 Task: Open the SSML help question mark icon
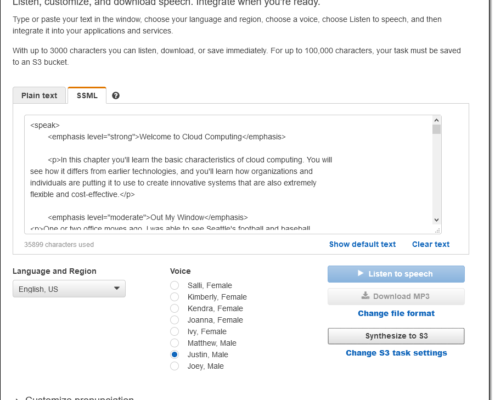pos(116,96)
